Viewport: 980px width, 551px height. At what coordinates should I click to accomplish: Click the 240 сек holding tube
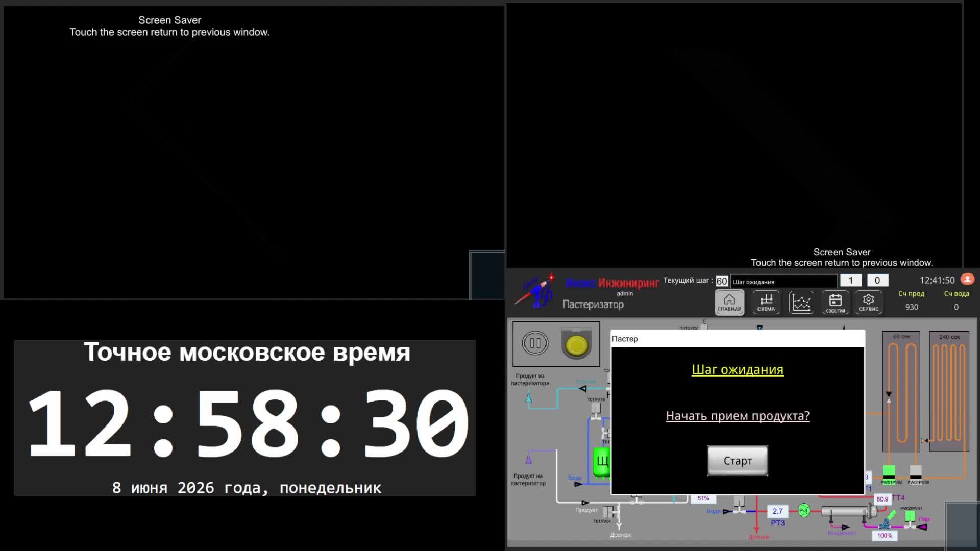[x=949, y=391]
